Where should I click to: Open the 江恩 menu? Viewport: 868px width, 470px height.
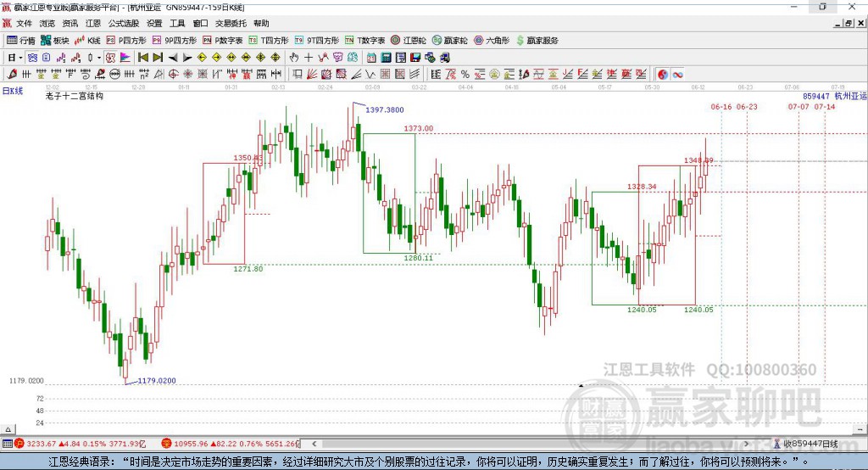click(x=93, y=23)
